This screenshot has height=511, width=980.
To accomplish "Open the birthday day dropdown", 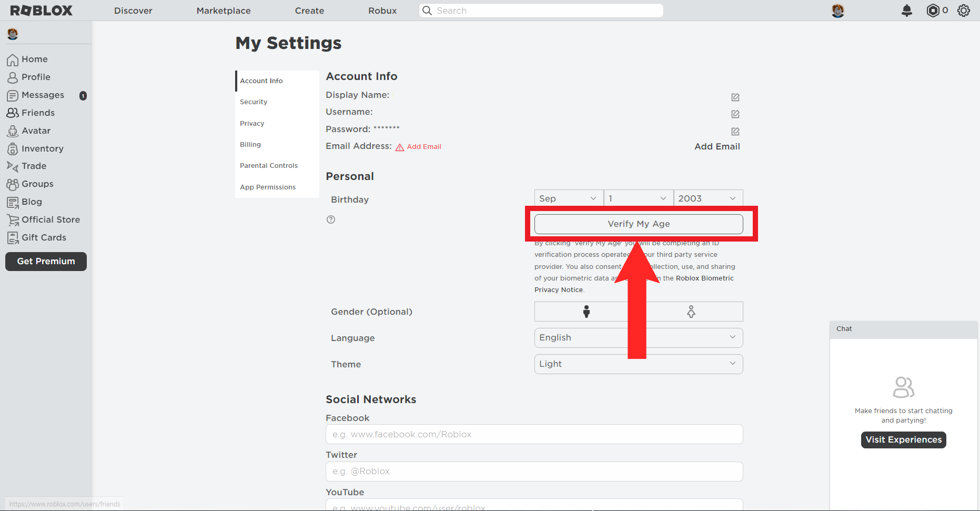I will click(x=639, y=198).
